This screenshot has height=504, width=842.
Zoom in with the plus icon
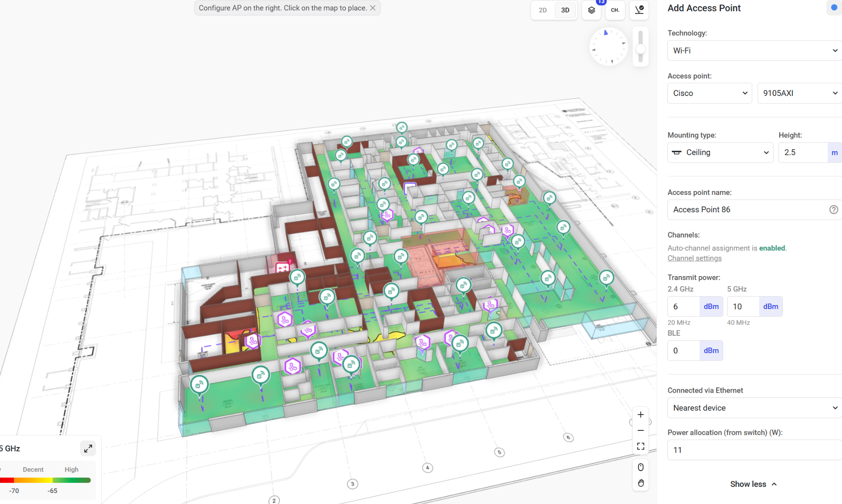641,415
